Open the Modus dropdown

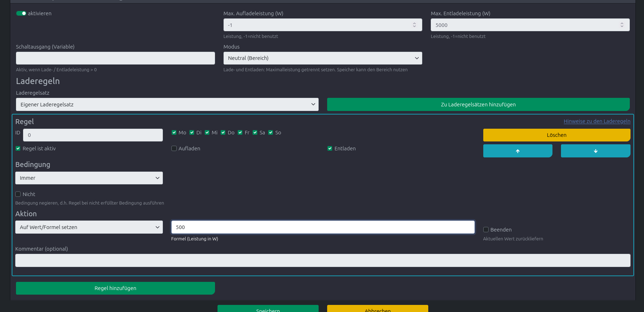[323, 58]
